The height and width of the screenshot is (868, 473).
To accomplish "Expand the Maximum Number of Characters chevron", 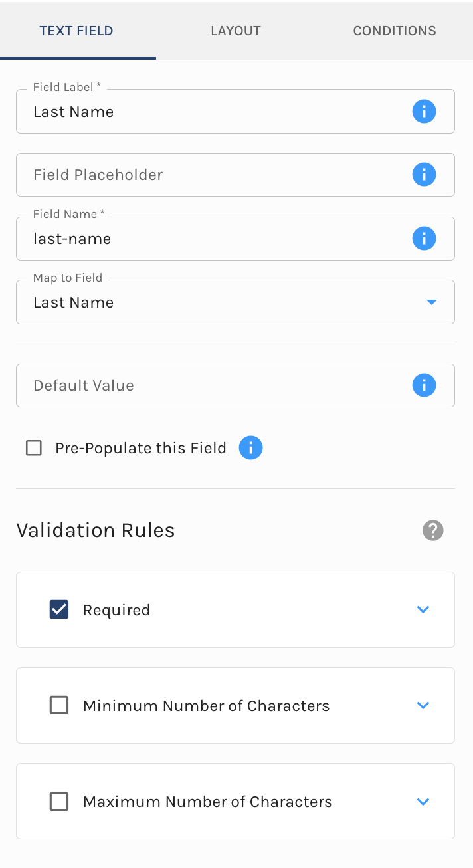I will pos(423,802).
